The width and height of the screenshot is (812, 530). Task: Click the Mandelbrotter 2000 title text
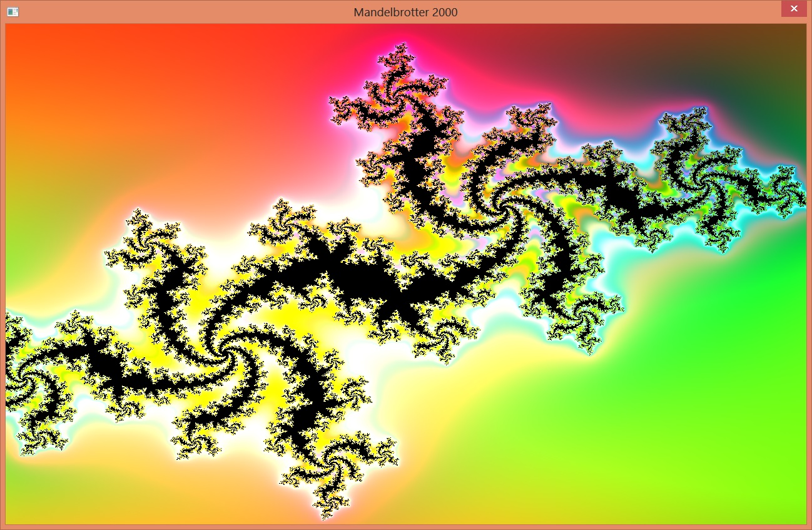pyautogui.click(x=405, y=12)
